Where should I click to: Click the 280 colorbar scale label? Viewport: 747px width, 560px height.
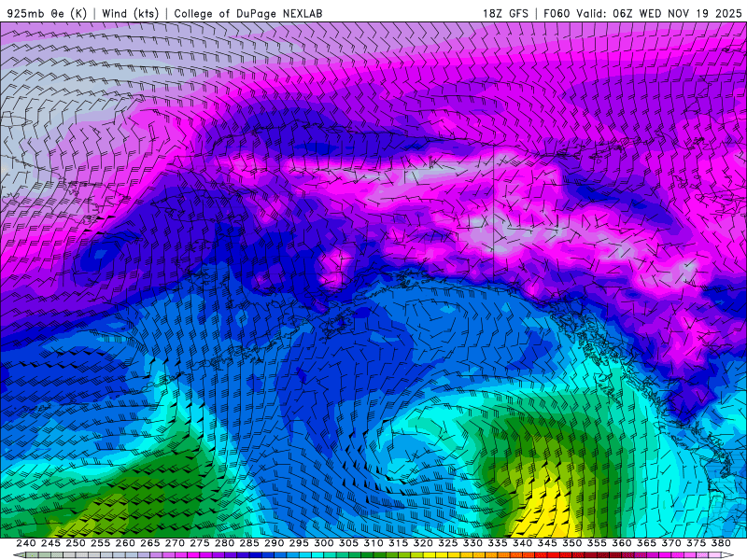click(224, 543)
